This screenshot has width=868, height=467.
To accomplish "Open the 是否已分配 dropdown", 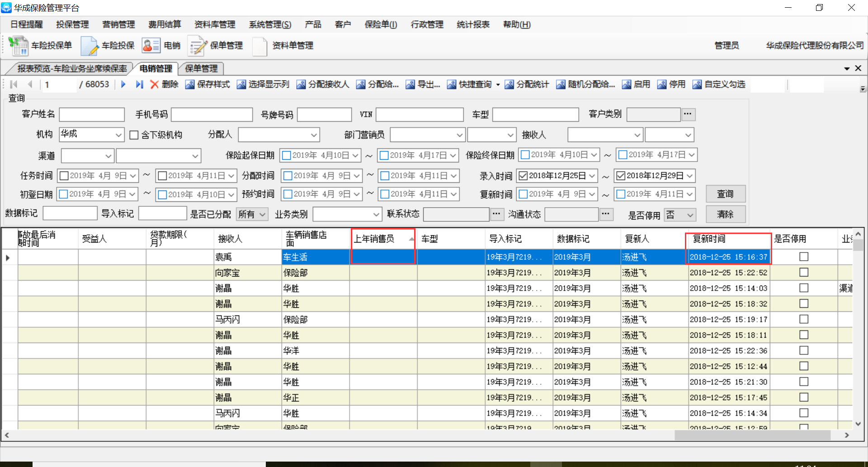I will tap(263, 214).
